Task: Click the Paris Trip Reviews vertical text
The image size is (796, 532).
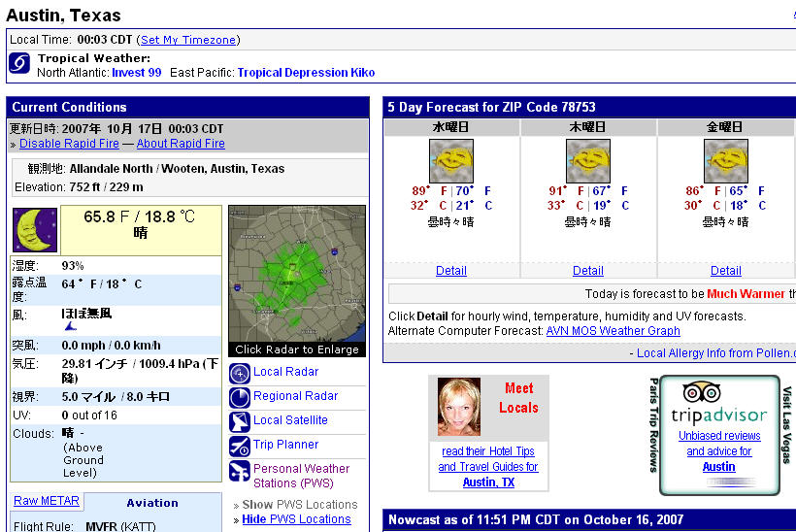Action: coord(654,425)
